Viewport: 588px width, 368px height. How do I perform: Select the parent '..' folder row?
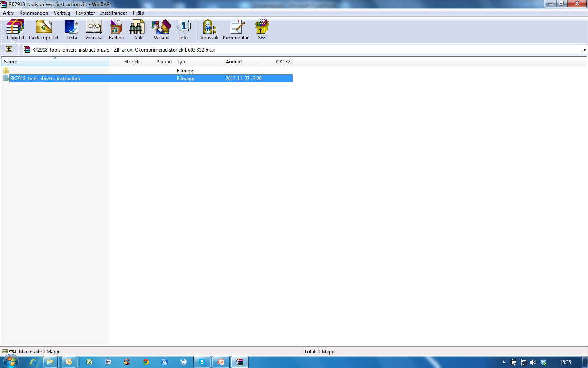pyautogui.click(x=147, y=71)
